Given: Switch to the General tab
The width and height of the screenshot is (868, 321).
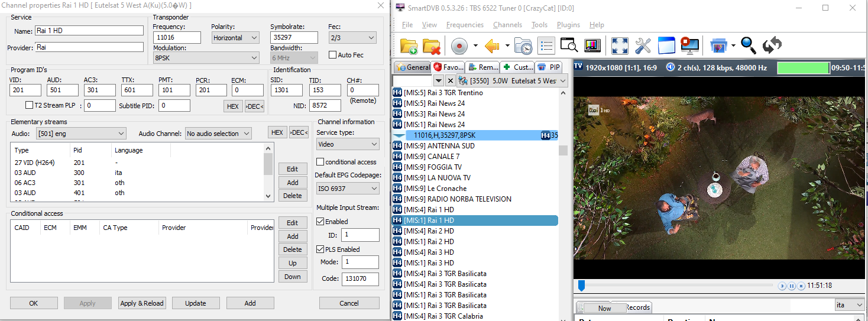Looking at the screenshot, I should (413, 67).
